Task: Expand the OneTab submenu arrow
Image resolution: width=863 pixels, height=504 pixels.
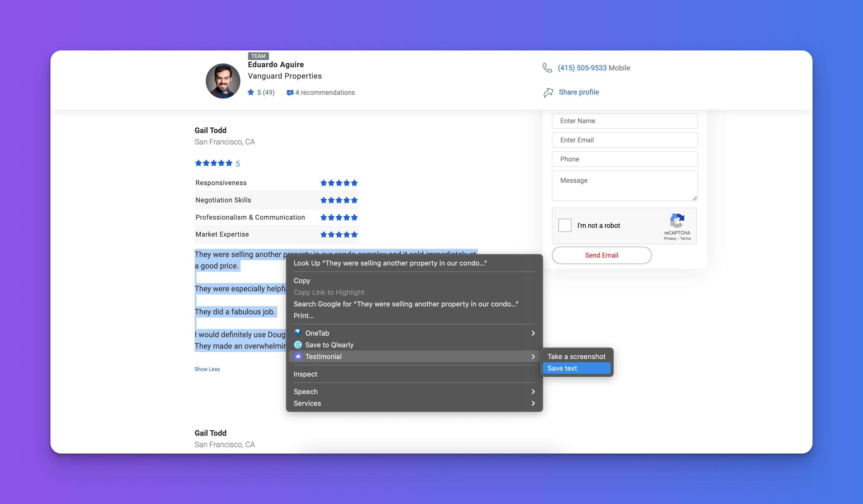Action: [x=533, y=333]
